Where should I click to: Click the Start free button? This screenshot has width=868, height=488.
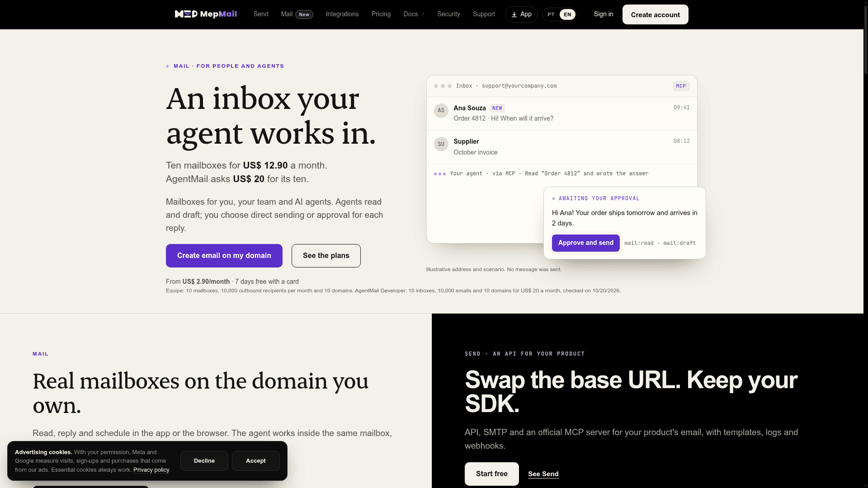click(491, 474)
